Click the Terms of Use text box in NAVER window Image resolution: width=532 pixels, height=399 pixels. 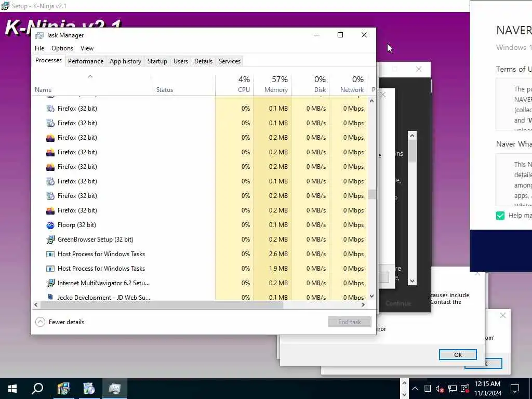(x=514, y=104)
